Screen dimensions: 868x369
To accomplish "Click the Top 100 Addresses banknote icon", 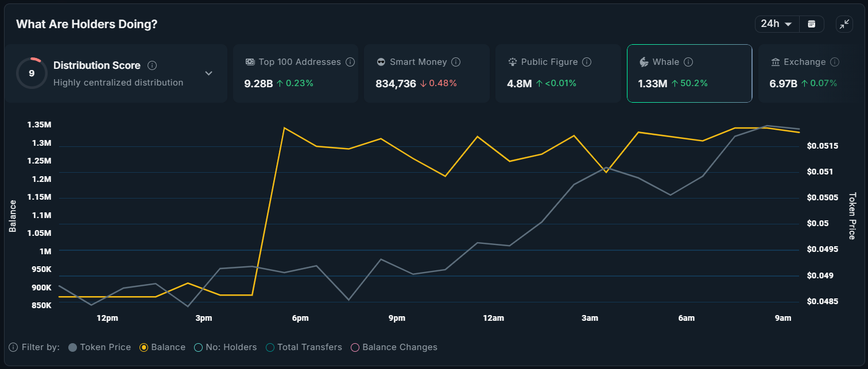I will click(x=249, y=61).
